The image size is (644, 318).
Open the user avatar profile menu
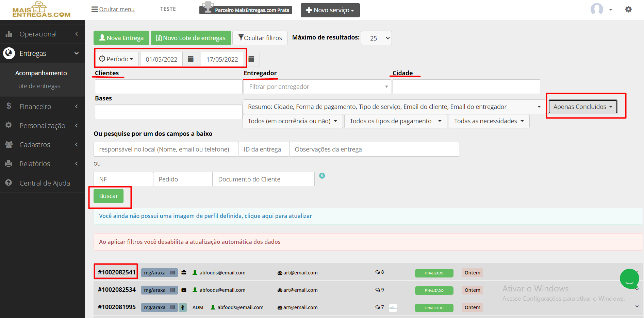coord(601,9)
